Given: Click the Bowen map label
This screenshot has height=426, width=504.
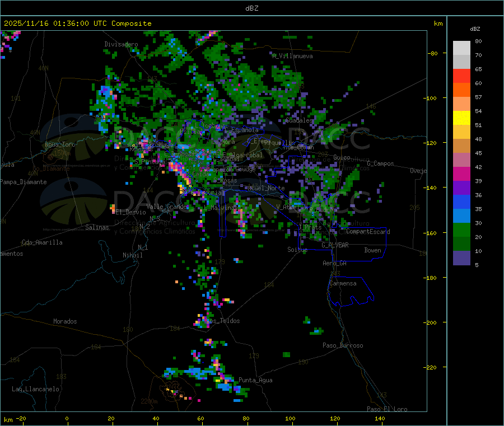Looking at the screenshot, I should pos(373,250).
